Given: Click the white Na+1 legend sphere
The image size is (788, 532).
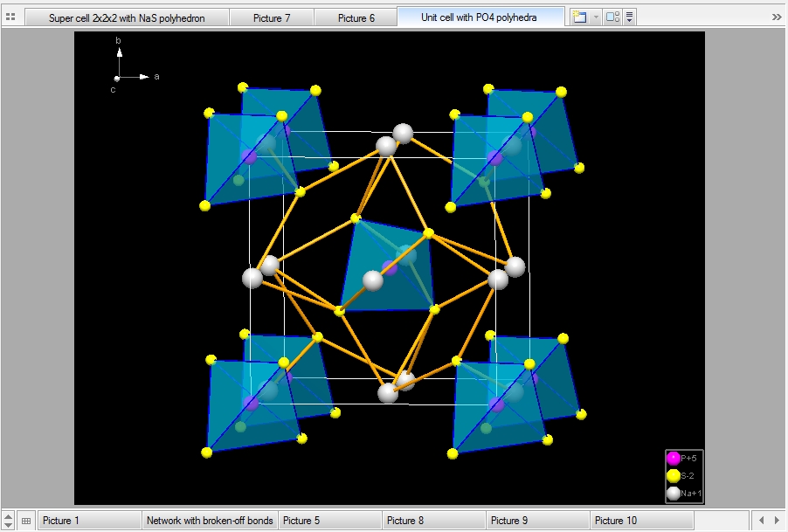Looking at the screenshot, I should pyautogui.click(x=673, y=494).
